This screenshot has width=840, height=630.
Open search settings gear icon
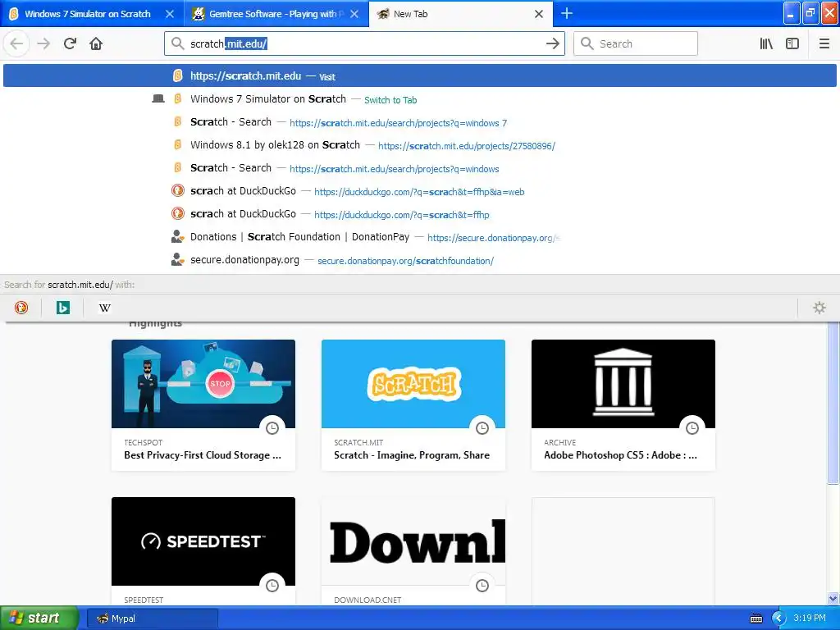[819, 308]
